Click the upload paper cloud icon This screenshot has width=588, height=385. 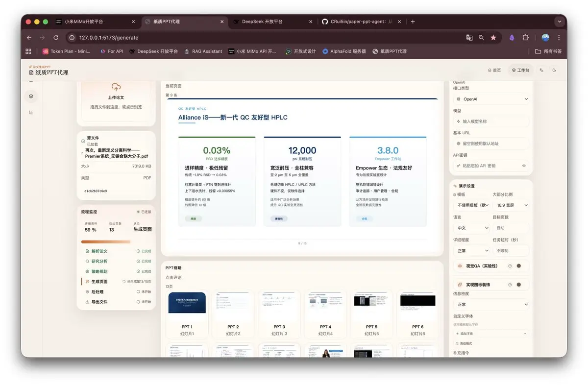pyautogui.click(x=116, y=87)
